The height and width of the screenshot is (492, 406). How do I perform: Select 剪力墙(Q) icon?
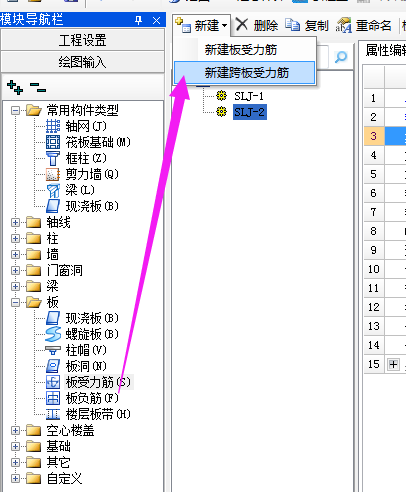53,174
